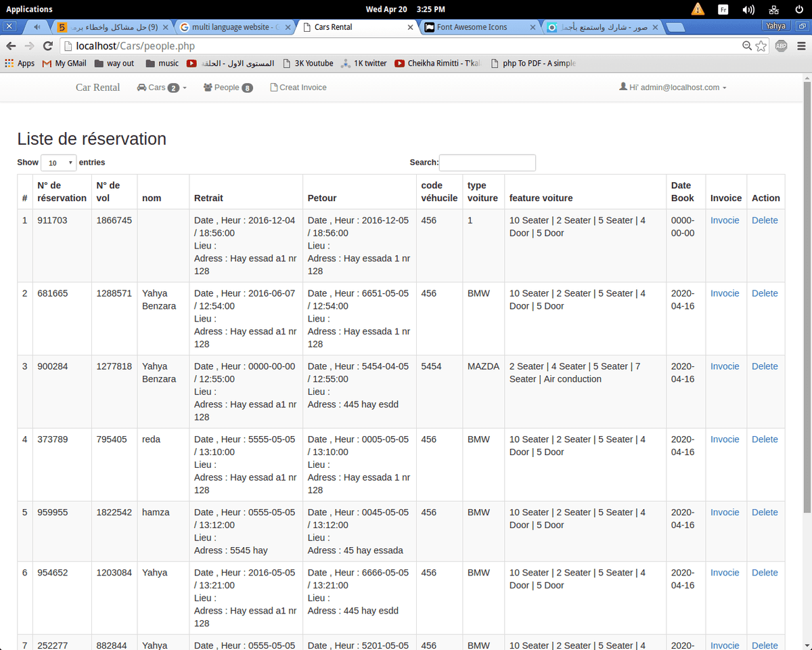Open the Chrome hamburger menu
The height and width of the screenshot is (650, 812).
pos(801,46)
